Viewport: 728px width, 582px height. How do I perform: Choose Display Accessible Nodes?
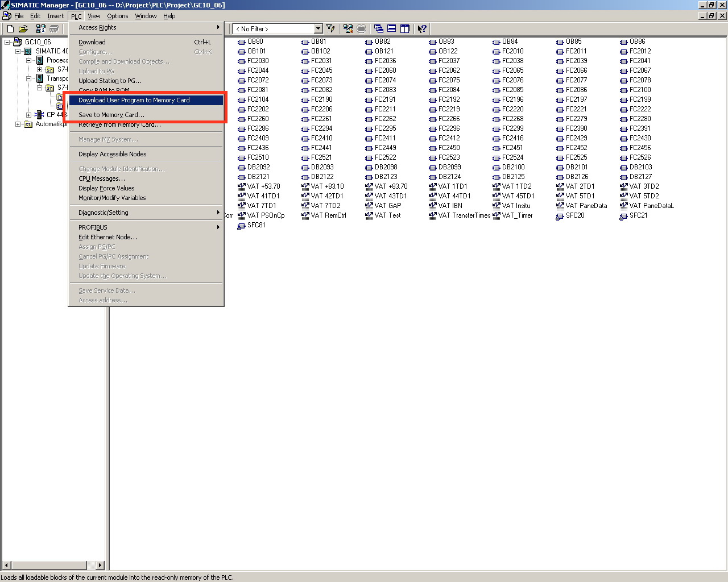click(x=146, y=154)
